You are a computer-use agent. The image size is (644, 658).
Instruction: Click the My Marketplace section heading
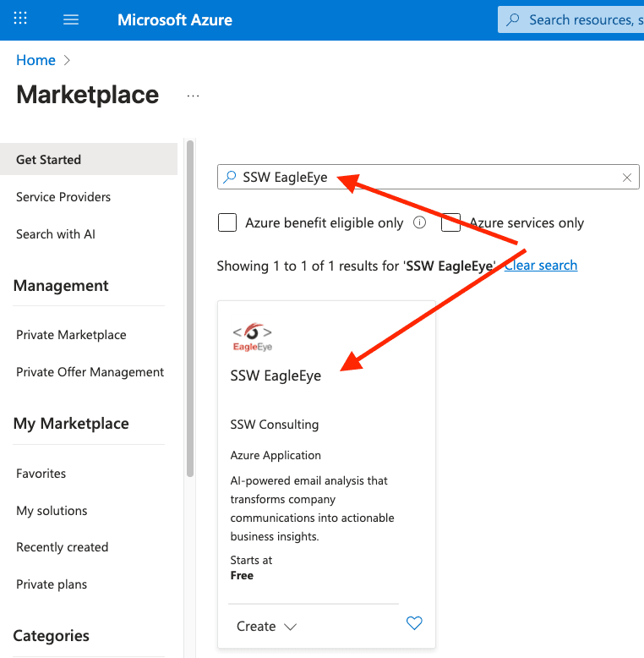(71, 424)
